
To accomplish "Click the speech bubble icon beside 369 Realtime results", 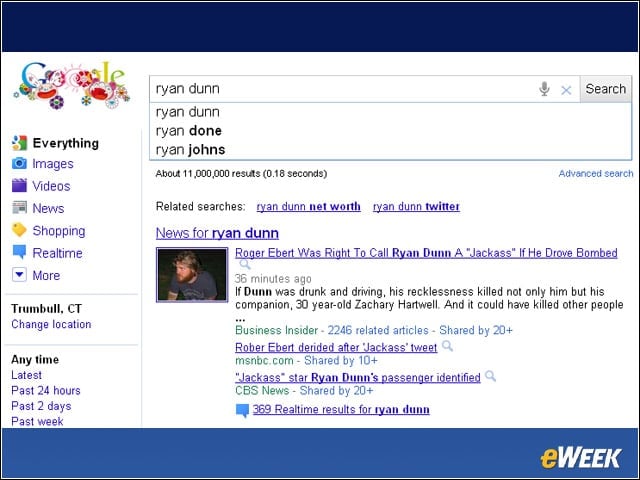I will [x=242, y=410].
